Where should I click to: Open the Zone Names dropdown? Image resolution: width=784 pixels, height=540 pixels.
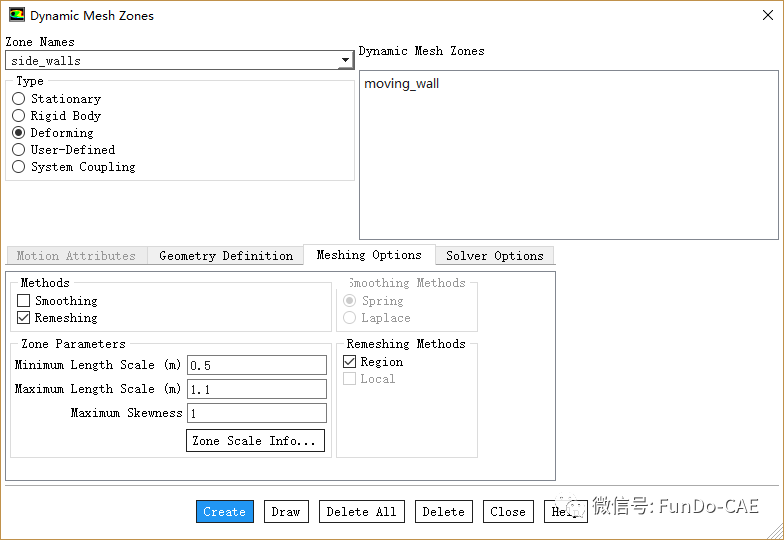(x=346, y=61)
